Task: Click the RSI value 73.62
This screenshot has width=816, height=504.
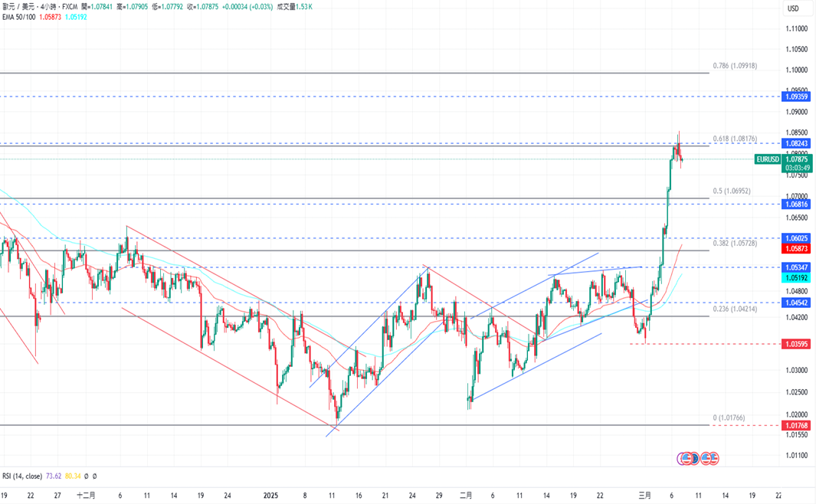Action: [x=54, y=476]
